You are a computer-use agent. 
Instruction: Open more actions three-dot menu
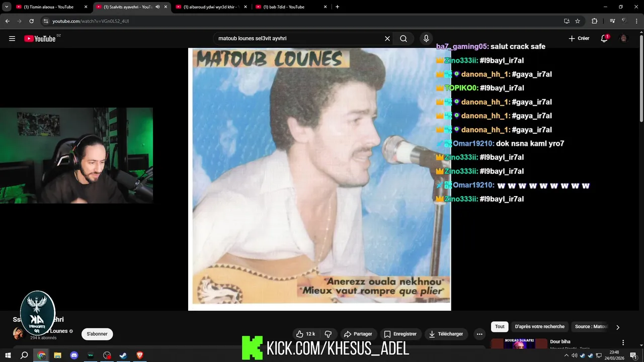click(x=479, y=334)
